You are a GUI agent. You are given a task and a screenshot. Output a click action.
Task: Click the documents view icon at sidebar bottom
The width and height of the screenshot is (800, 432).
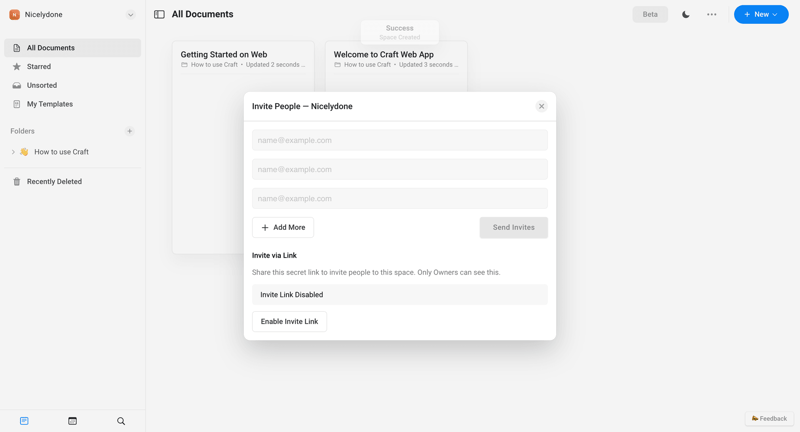(x=24, y=421)
